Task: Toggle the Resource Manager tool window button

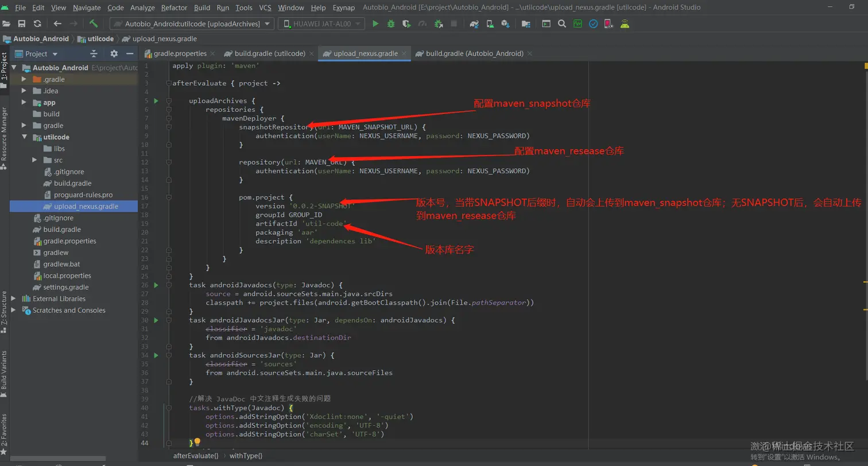Action: (4, 138)
